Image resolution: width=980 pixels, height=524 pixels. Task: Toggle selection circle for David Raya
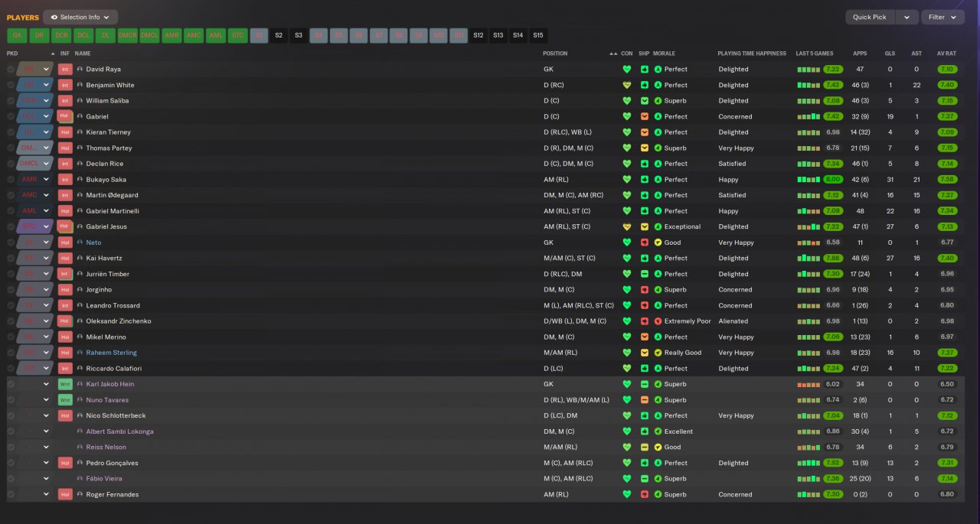[x=11, y=70]
